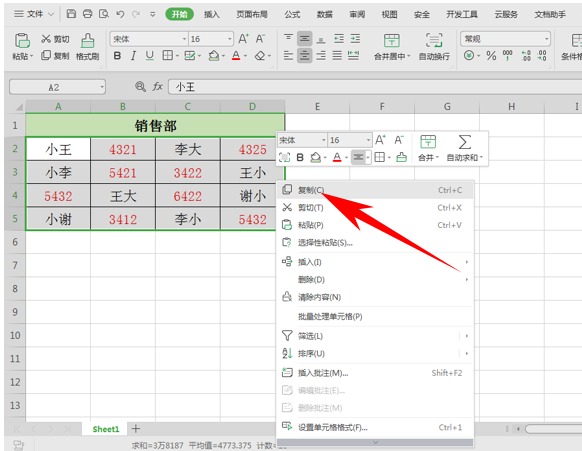Toggle Underline formatting in the ribbon
The width and height of the screenshot is (582, 451).
point(150,56)
